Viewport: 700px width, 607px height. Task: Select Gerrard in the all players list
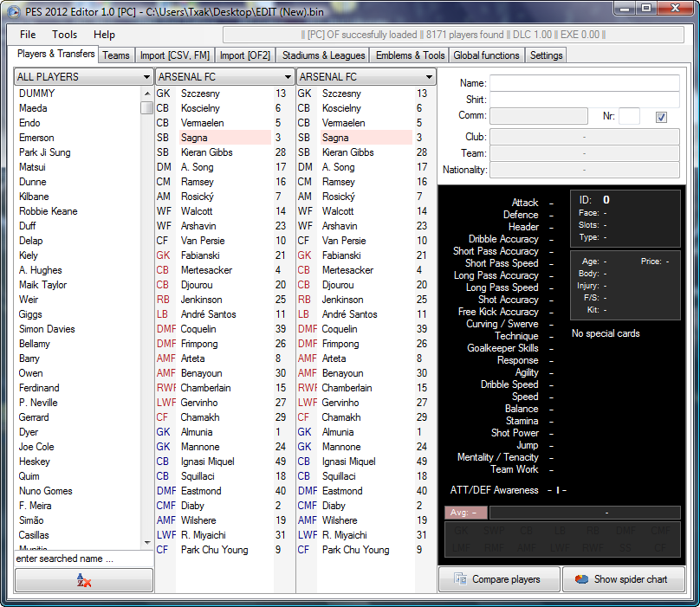(34, 417)
